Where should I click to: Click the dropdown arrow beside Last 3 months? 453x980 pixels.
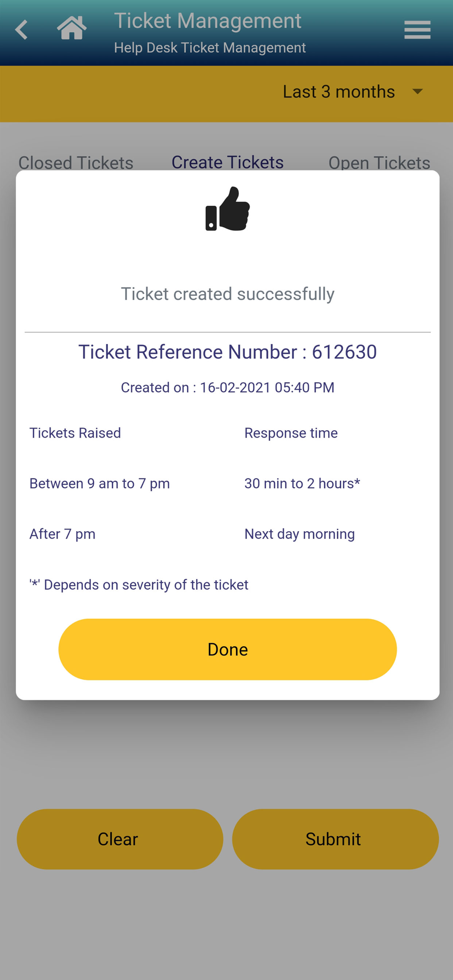(x=418, y=92)
